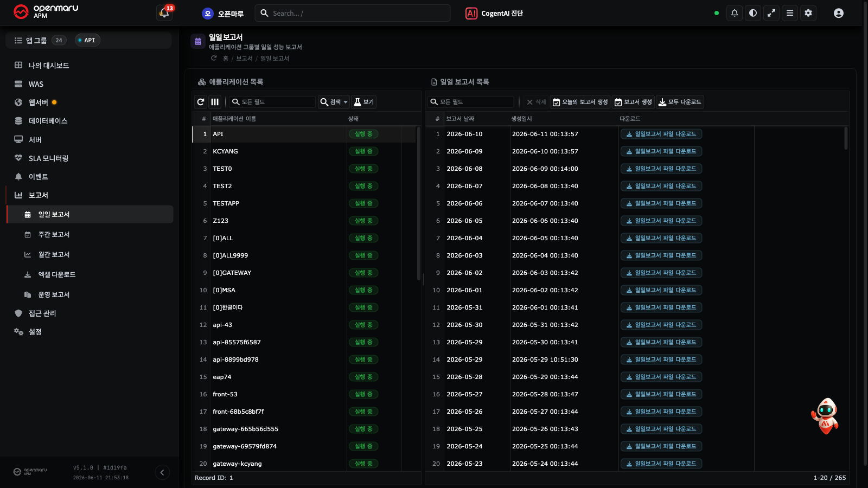Select 월간 보고서 submenu

coord(54,254)
